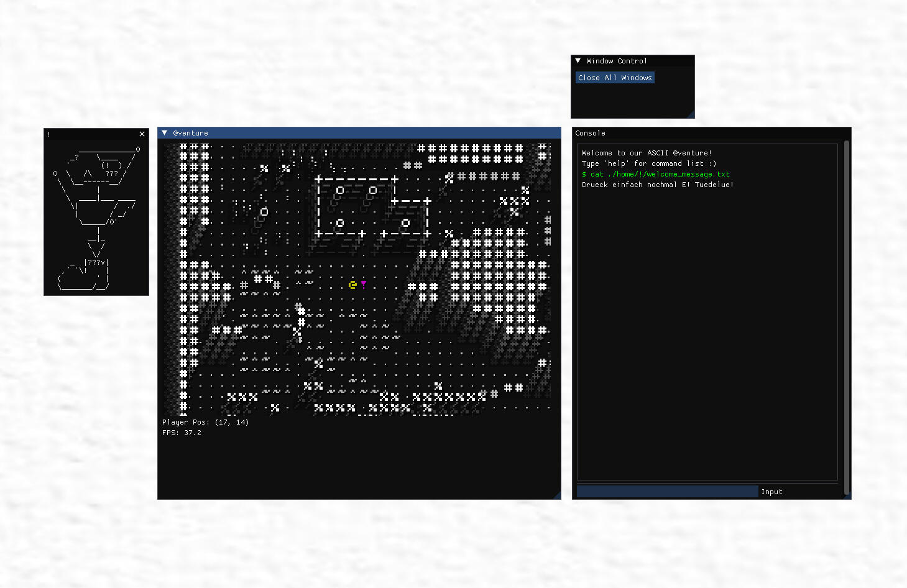This screenshot has height=588, width=907.
Task: Click the green cat welcome_message.txt command line
Action: click(x=656, y=174)
